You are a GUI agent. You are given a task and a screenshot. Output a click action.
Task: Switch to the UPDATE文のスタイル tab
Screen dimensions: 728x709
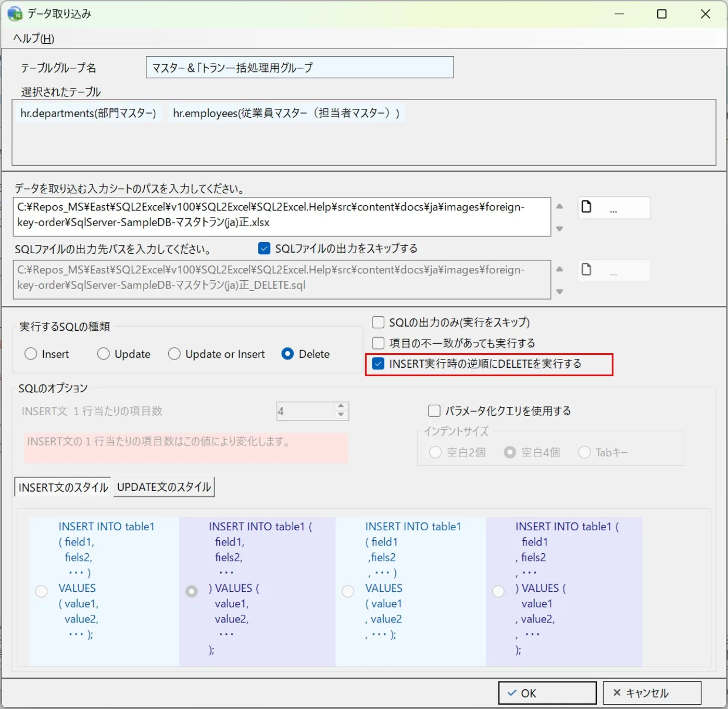click(164, 487)
